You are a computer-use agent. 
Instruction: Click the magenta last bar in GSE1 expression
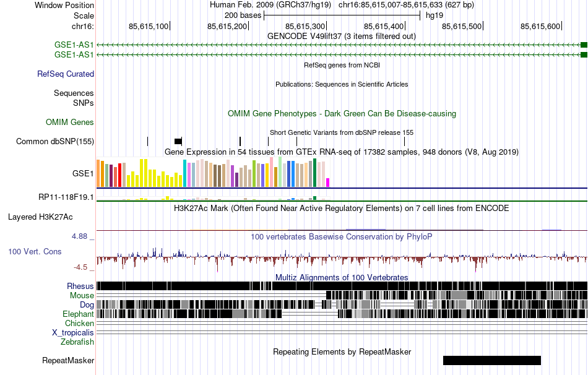click(x=328, y=183)
